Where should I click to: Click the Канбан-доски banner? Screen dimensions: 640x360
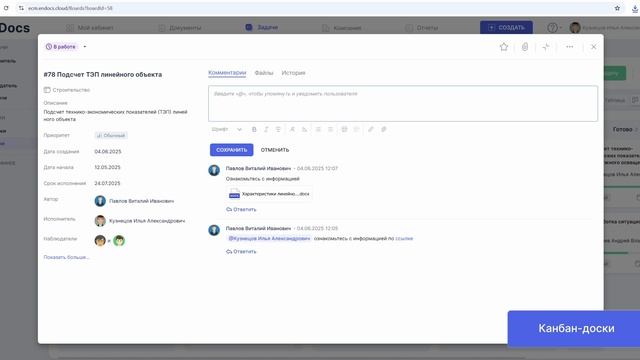[x=574, y=329]
